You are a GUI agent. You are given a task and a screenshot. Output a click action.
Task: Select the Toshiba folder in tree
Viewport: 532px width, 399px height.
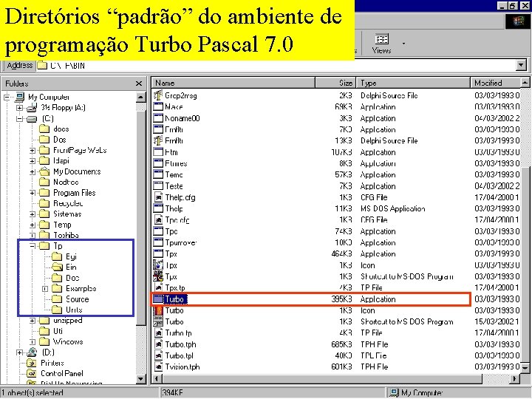tap(66, 235)
